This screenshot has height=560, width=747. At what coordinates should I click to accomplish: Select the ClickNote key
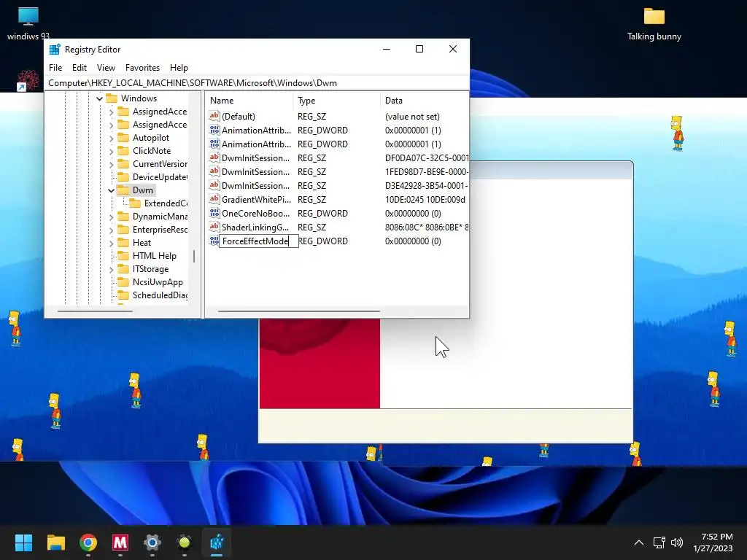[x=144, y=150]
